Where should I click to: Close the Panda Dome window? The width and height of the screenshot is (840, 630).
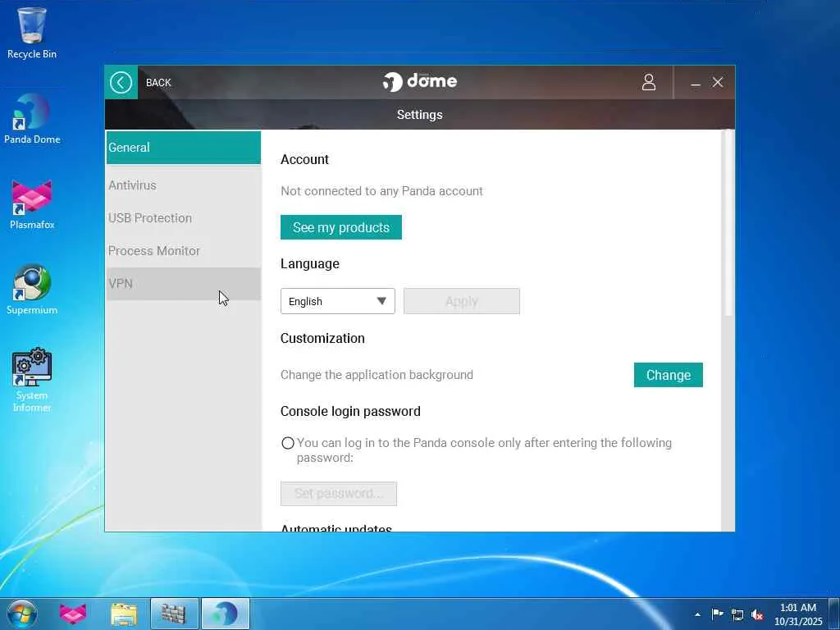point(717,83)
